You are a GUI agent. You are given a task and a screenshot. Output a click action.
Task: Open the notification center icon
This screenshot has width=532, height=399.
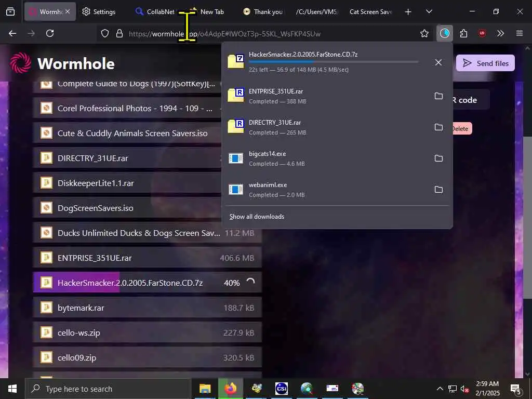516,389
